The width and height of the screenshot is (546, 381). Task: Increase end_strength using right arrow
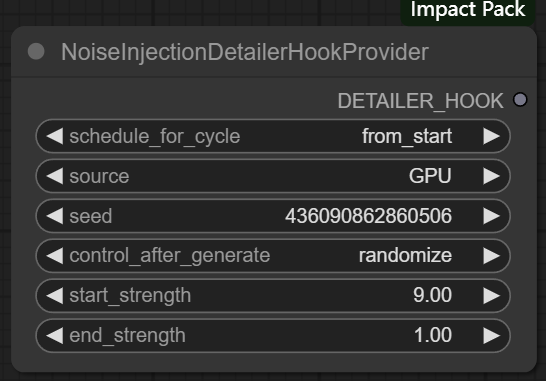click(x=491, y=335)
